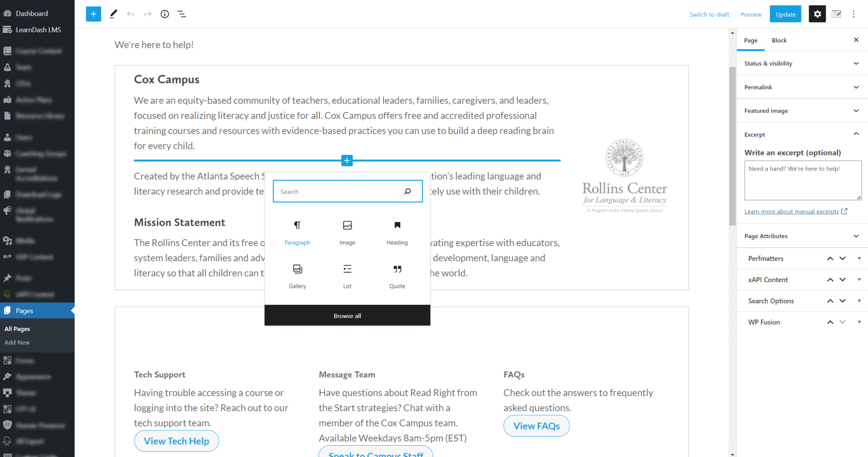The width and height of the screenshot is (868, 457).
Task: Open the editor options menu
Action: tap(854, 14)
